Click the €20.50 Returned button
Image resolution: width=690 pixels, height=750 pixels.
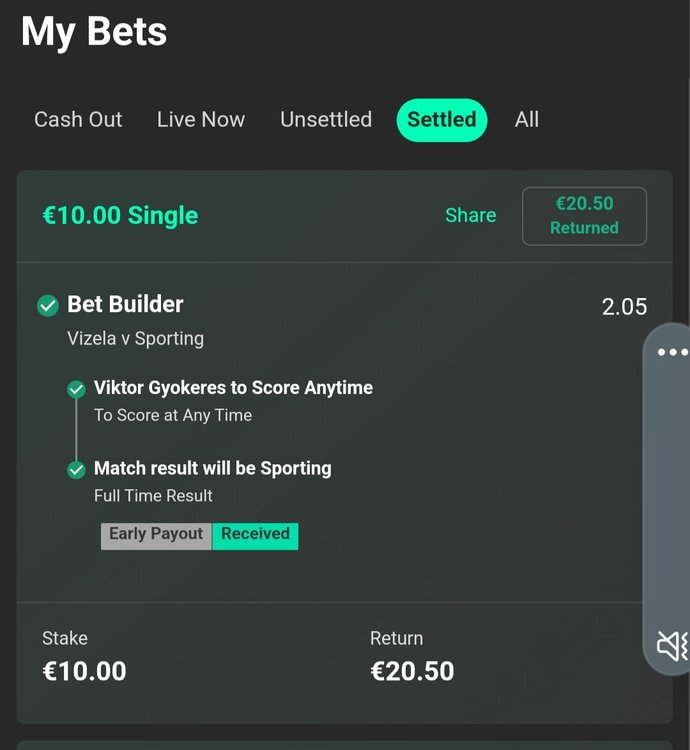584,216
